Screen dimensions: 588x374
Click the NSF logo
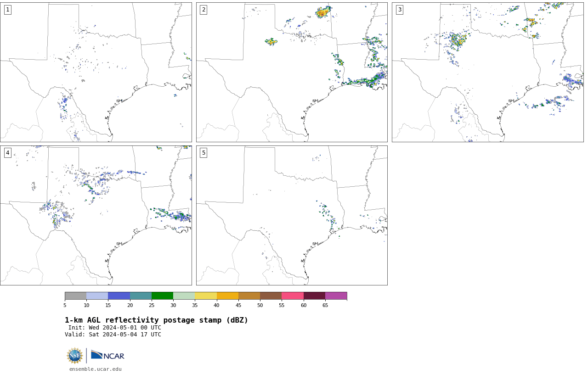click(74, 356)
